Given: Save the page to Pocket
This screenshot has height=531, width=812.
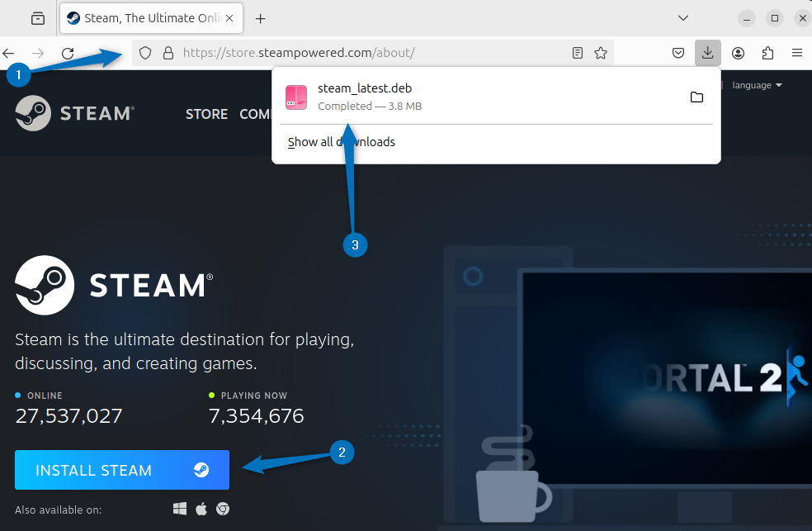Looking at the screenshot, I should coord(677,52).
